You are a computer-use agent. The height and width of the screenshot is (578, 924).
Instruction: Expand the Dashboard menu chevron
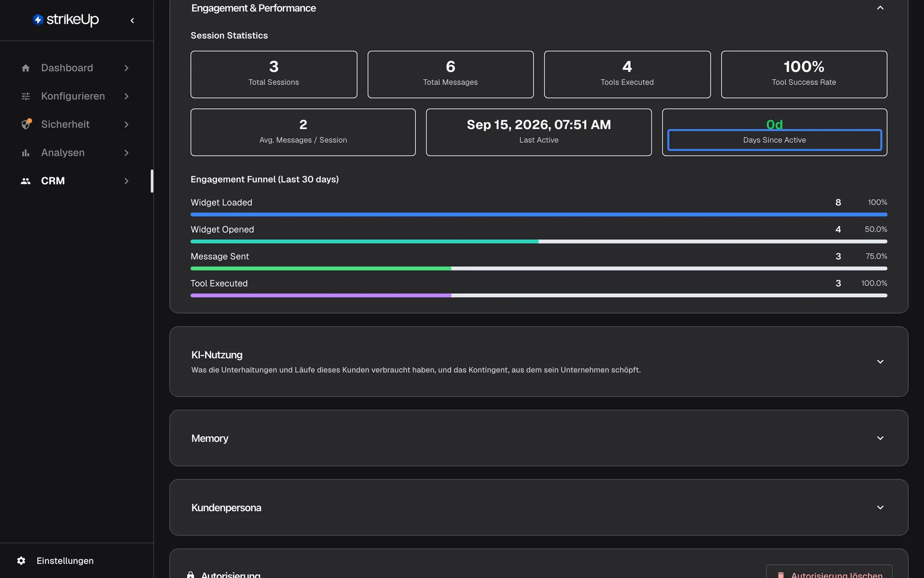pyautogui.click(x=126, y=68)
